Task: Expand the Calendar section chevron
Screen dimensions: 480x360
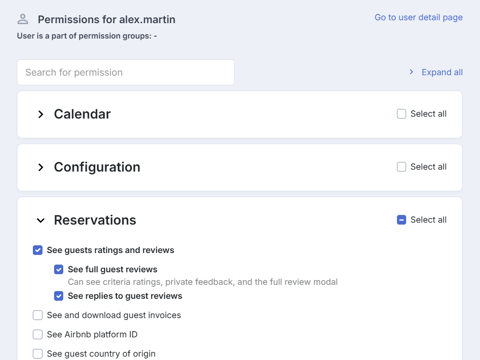Action: tap(41, 114)
